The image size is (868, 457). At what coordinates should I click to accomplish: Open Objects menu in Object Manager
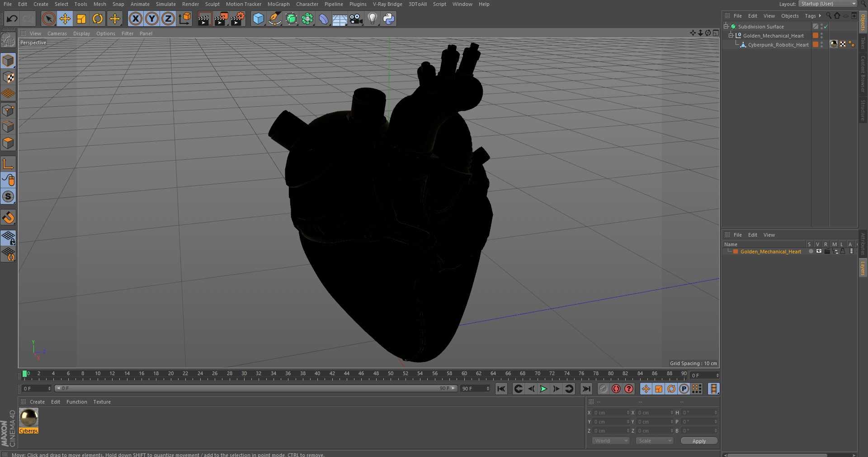click(x=790, y=16)
